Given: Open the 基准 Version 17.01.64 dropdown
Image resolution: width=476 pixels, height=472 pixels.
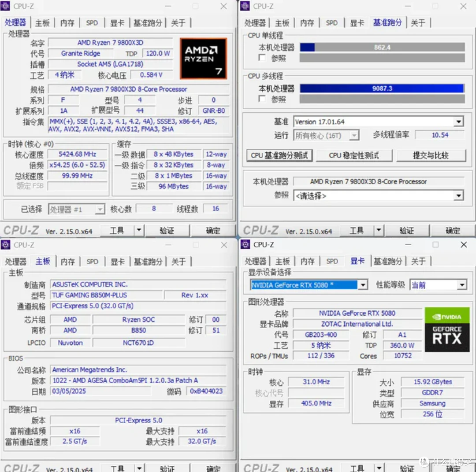Looking at the screenshot, I should click(458, 122).
